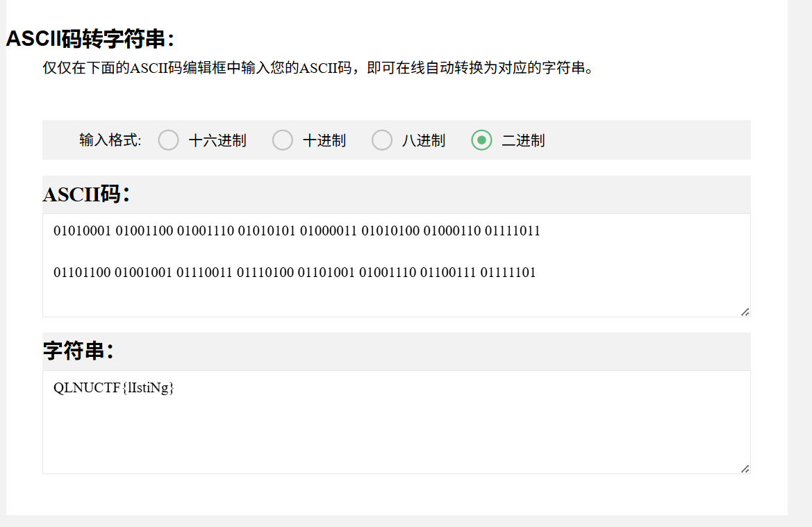This screenshot has height=527, width=812.
Task: Select the 十进制 input format option
Action: (282, 140)
